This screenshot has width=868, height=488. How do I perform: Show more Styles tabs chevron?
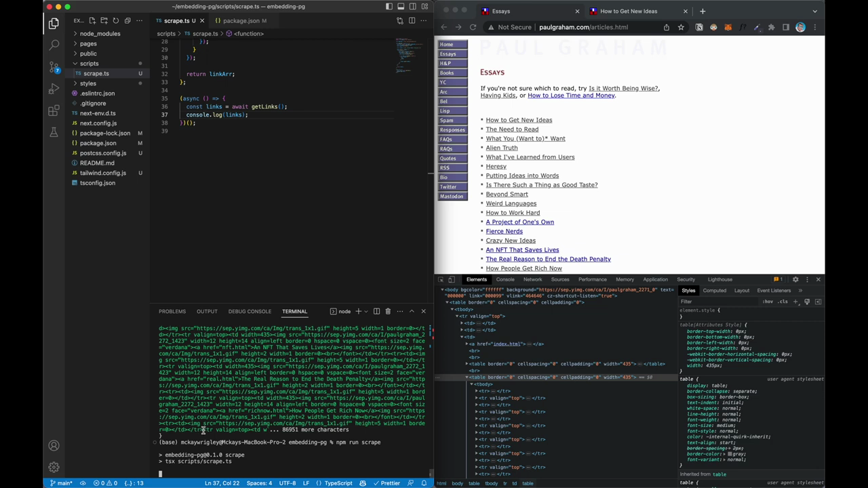click(x=800, y=291)
